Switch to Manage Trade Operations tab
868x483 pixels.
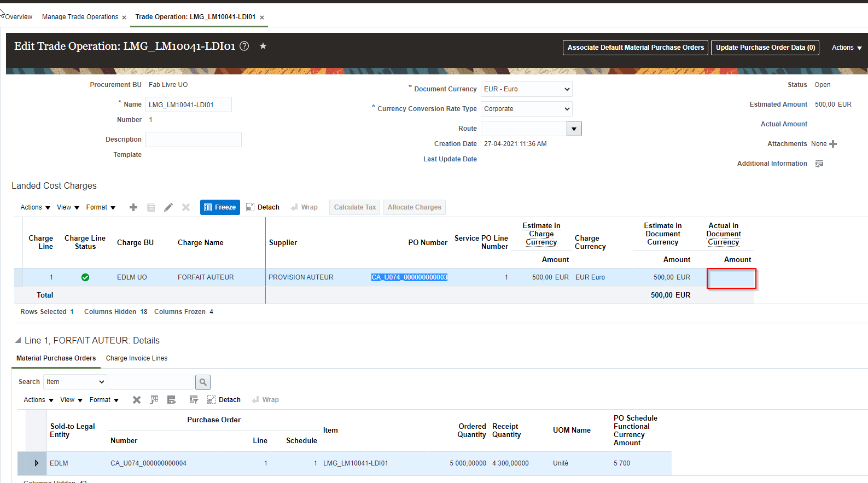coord(80,17)
